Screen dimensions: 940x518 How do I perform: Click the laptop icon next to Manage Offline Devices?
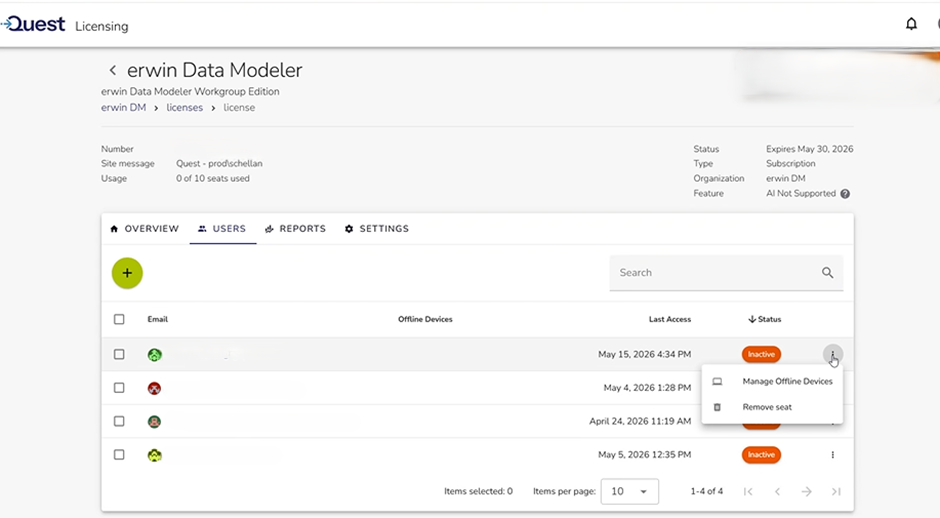(717, 381)
